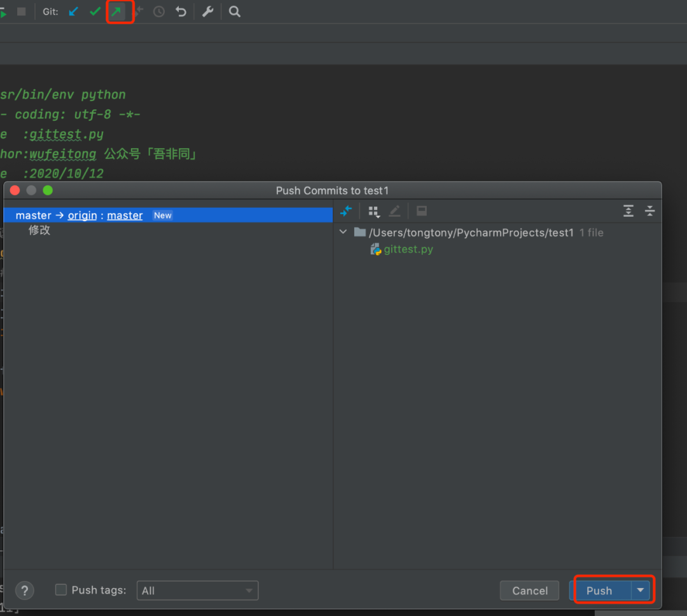Click the Git Rollback undo icon
Viewport: 687px width, 616px height.
[181, 11]
